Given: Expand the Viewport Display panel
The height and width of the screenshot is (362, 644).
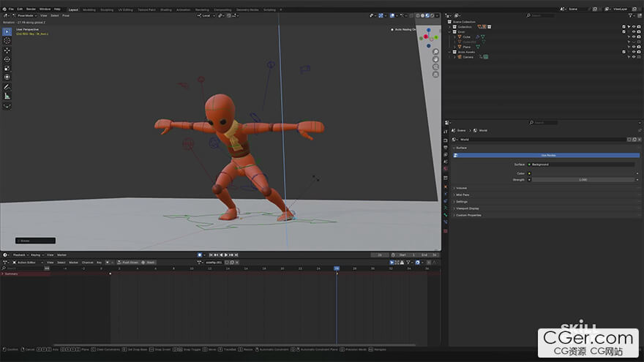Looking at the screenshot, I should click(467, 208).
